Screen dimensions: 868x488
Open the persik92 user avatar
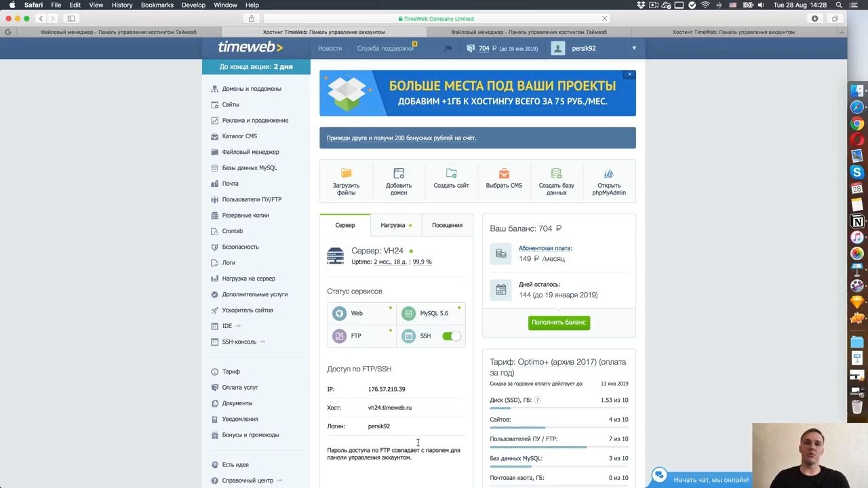(x=558, y=48)
